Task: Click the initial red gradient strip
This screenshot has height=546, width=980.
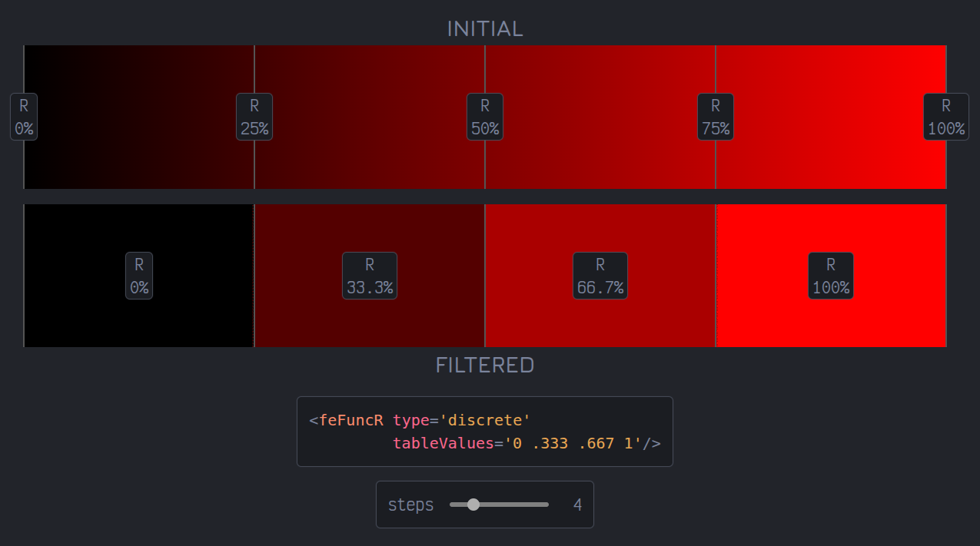Action: [485, 117]
